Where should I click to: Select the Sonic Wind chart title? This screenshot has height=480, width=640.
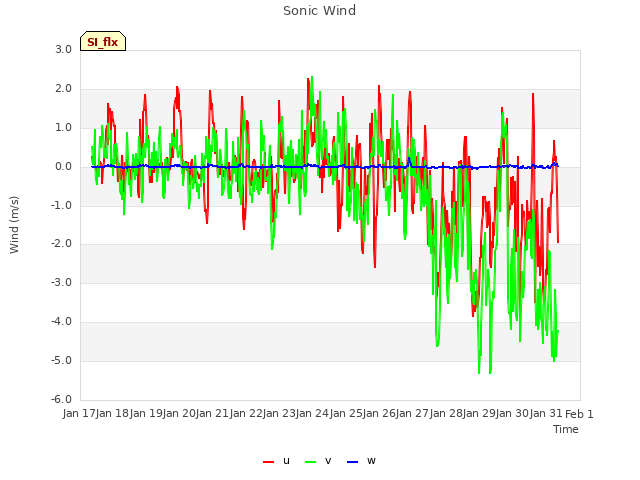coord(320,10)
